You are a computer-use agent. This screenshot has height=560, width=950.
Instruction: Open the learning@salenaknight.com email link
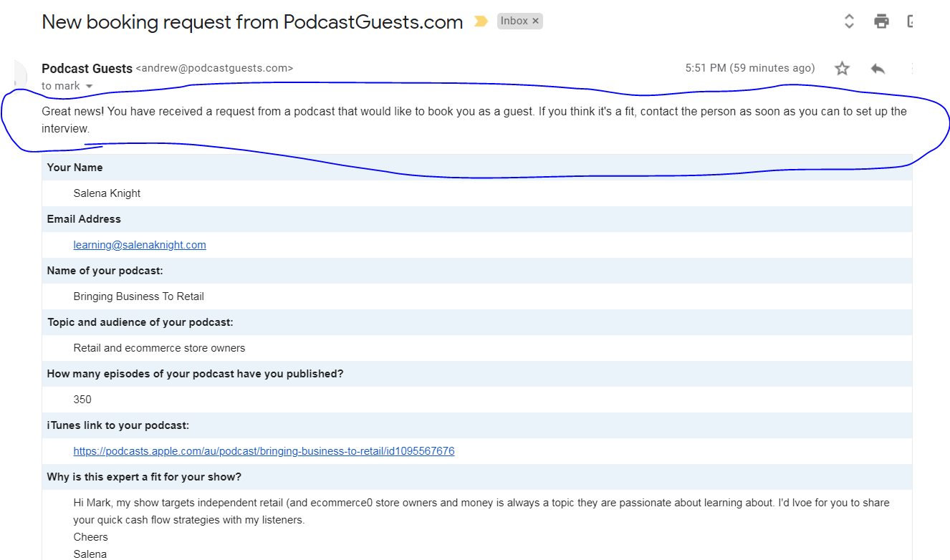(140, 245)
